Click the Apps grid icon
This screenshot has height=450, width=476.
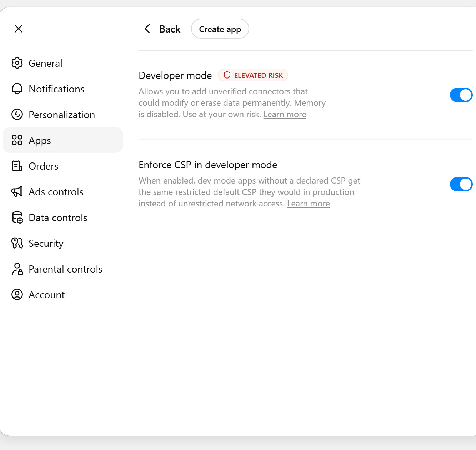coord(17,140)
